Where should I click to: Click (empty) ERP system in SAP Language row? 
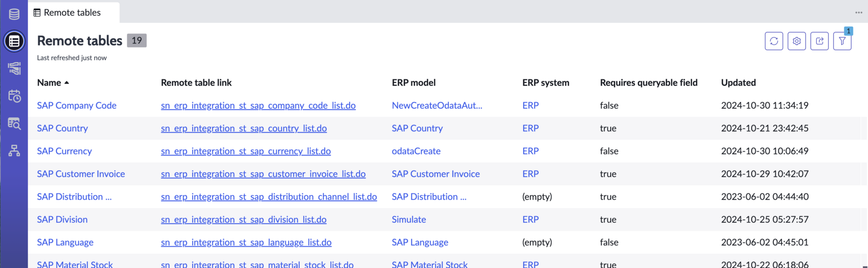pyautogui.click(x=537, y=242)
